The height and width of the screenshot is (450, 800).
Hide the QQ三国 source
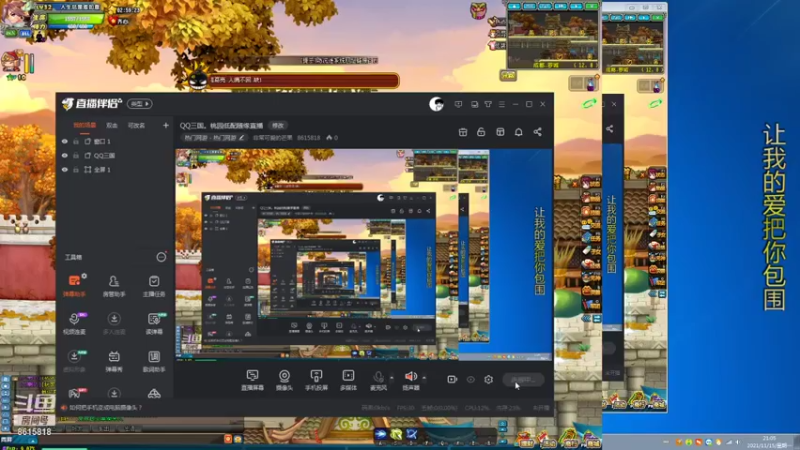(65, 156)
